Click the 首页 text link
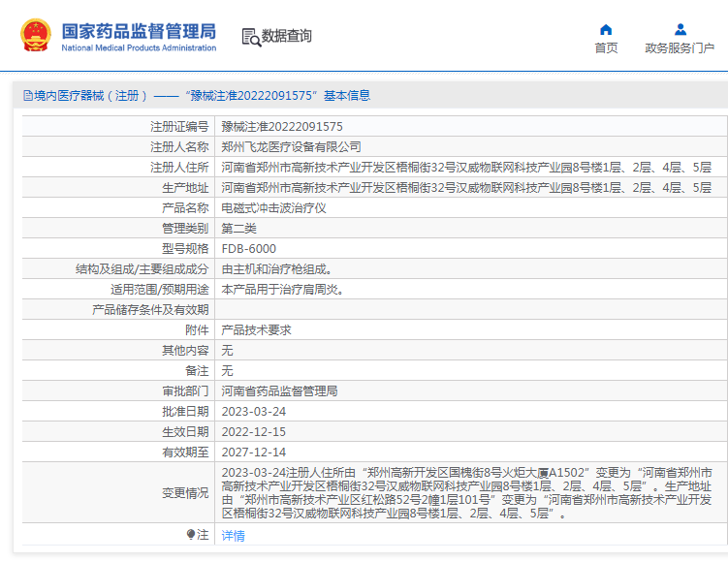Screen dimensions: 728x562 606,47
